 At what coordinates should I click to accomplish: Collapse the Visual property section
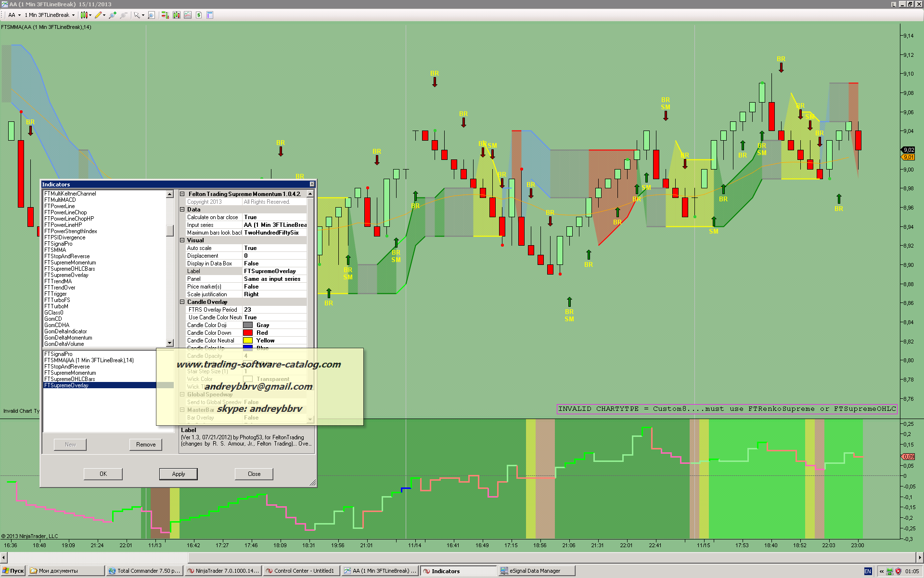click(x=182, y=240)
